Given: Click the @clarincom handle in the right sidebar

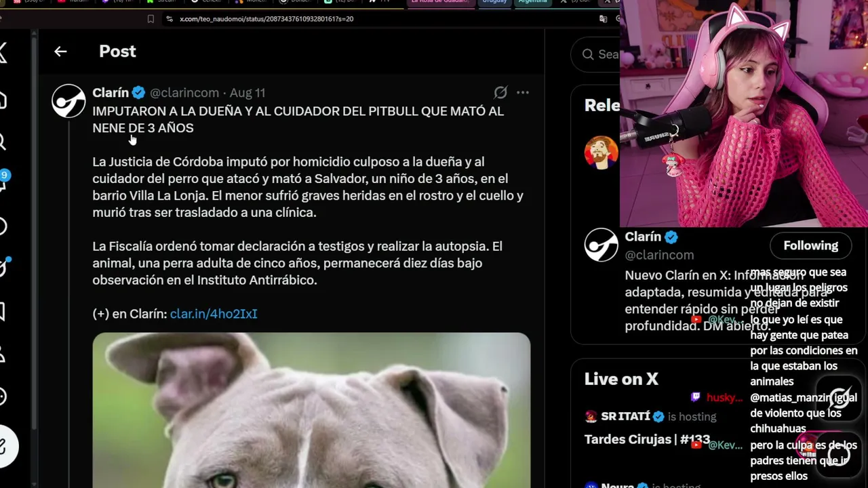Looking at the screenshot, I should pyautogui.click(x=659, y=255).
